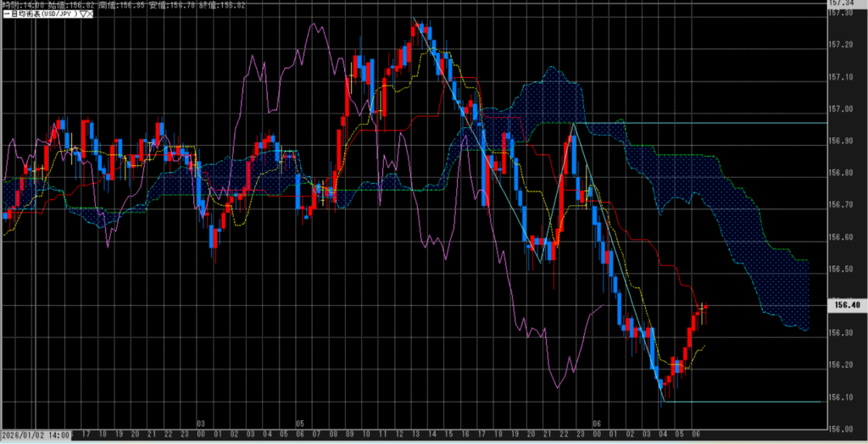Click the 2026/01/02 14:00 date label
The height and width of the screenshot is (444, 868).
pos(36,433)
